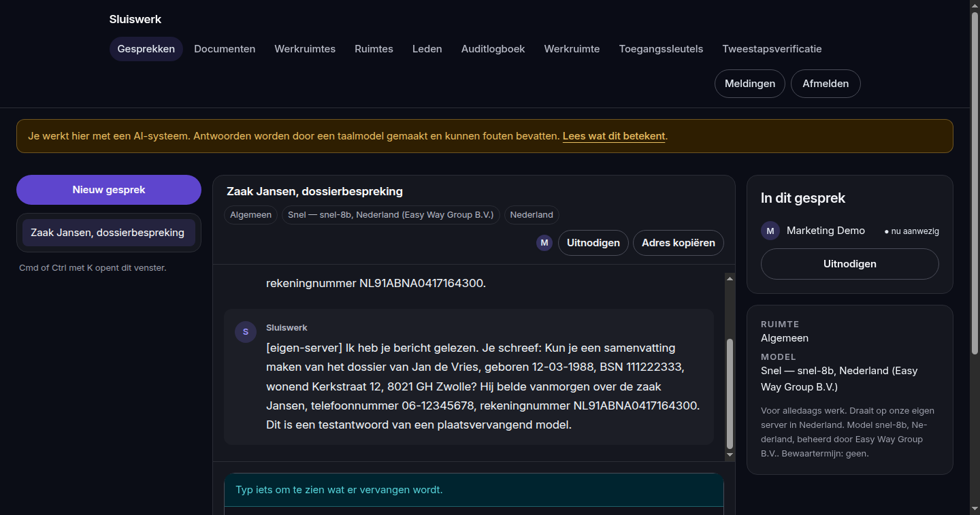Click the chat message scrollbar thumb

pyautogui.click(x=730, y=393)
